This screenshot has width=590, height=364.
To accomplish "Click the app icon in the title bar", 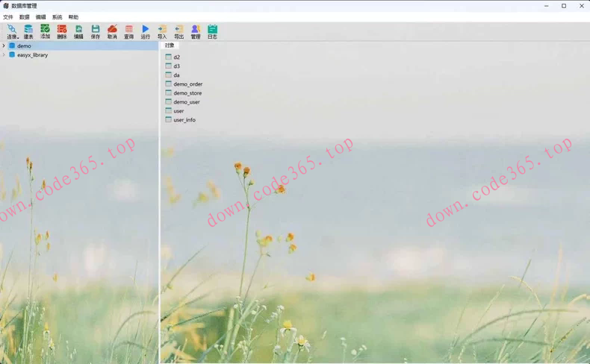I will point(6,6).
